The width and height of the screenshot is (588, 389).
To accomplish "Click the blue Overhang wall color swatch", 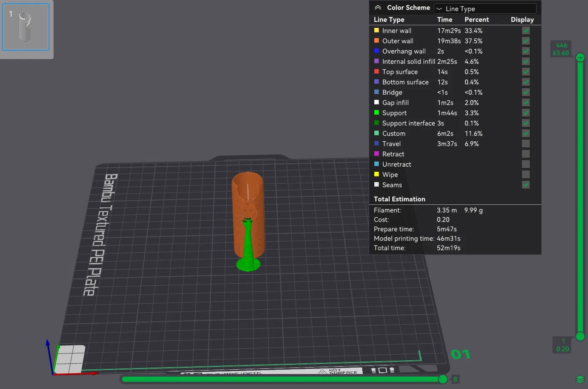I will click(x=376, y=51).
